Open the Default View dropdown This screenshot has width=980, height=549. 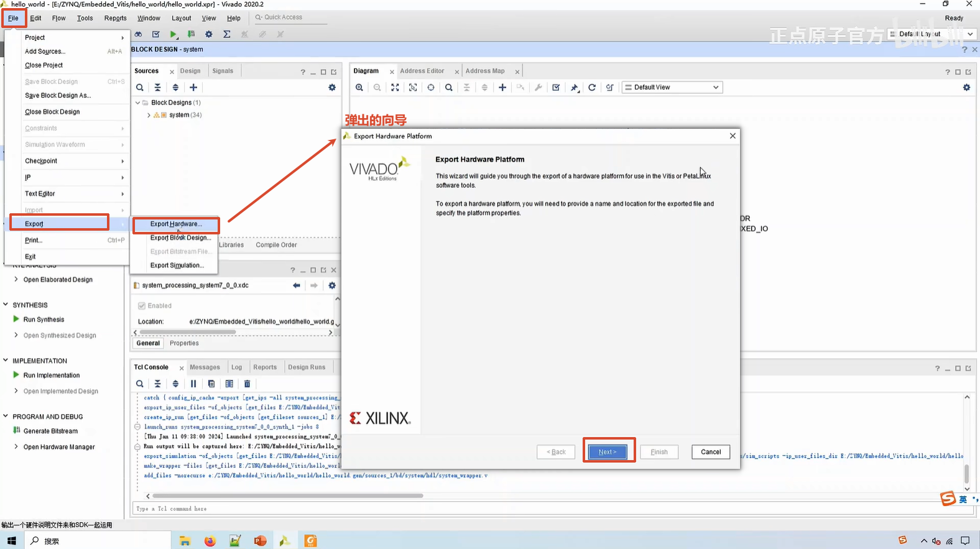[673, 88]
